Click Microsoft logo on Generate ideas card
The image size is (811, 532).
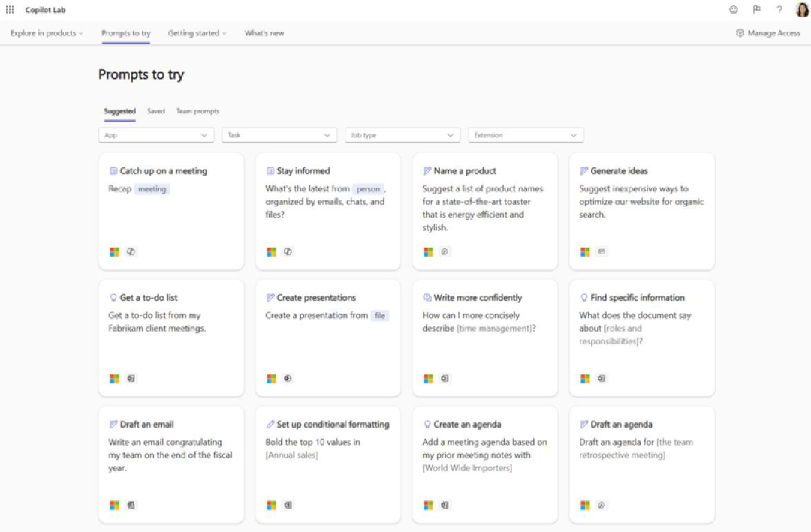point(585,252)
